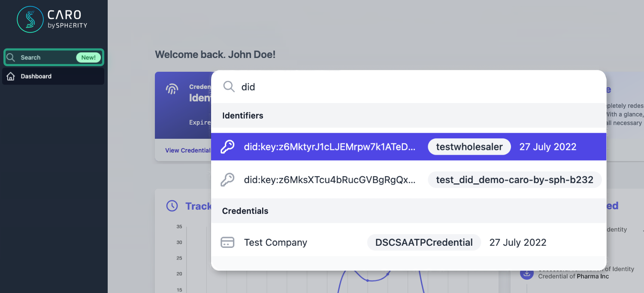
Task: Click the CARO circular logo icon
Action: pos(30,19)
